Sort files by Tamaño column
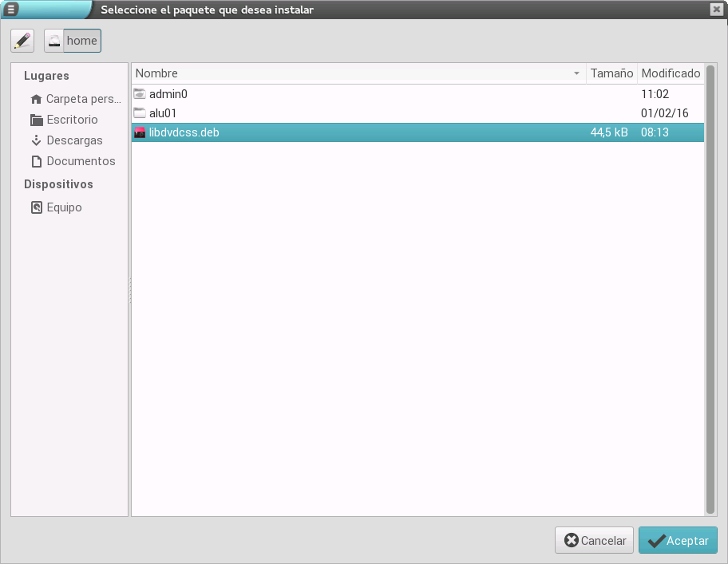728x564 pixels. pyautogui.click(x=611, y=73)
